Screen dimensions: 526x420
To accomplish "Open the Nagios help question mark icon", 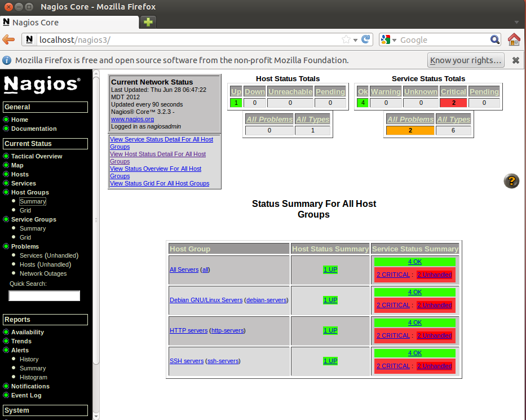I will click(x=511, y=181).
